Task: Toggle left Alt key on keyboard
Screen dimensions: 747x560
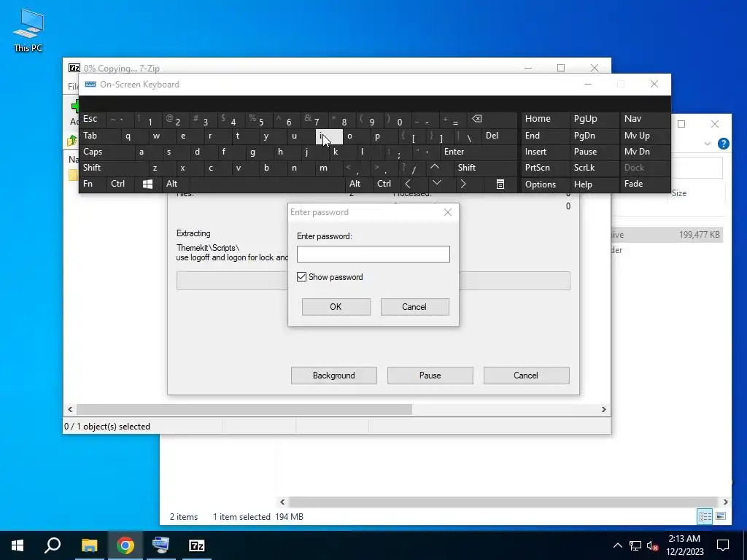Action: (176, 184)
